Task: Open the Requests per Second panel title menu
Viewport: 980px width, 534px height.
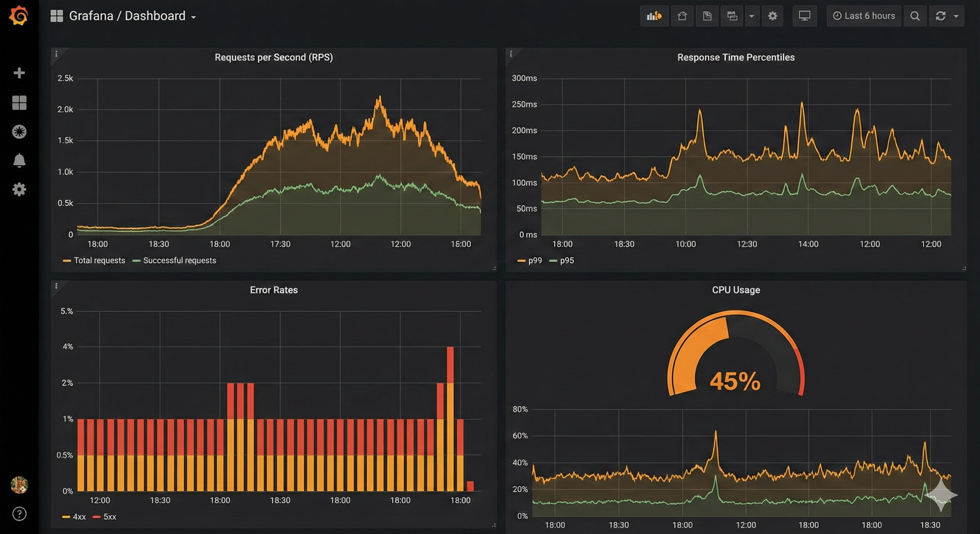Action: pos(274,58)
